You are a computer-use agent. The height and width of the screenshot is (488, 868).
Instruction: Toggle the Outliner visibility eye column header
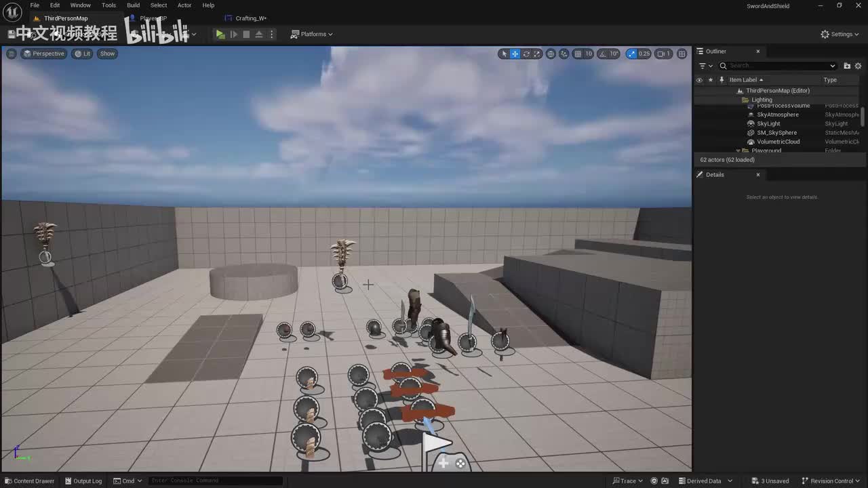(x=699, y=80)
